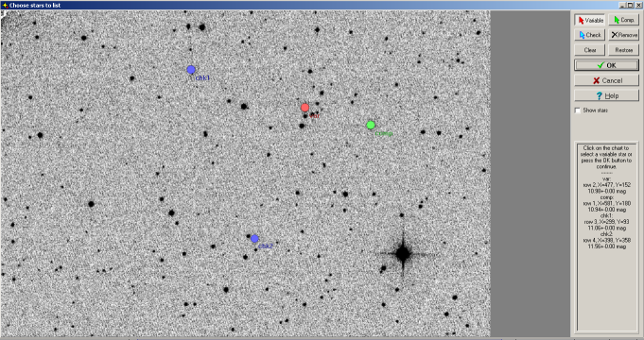The width and height of the screenshot is (644, 340).
Task: Click the Cancel button
Action: pyautogui.click(x=606, y=80)
